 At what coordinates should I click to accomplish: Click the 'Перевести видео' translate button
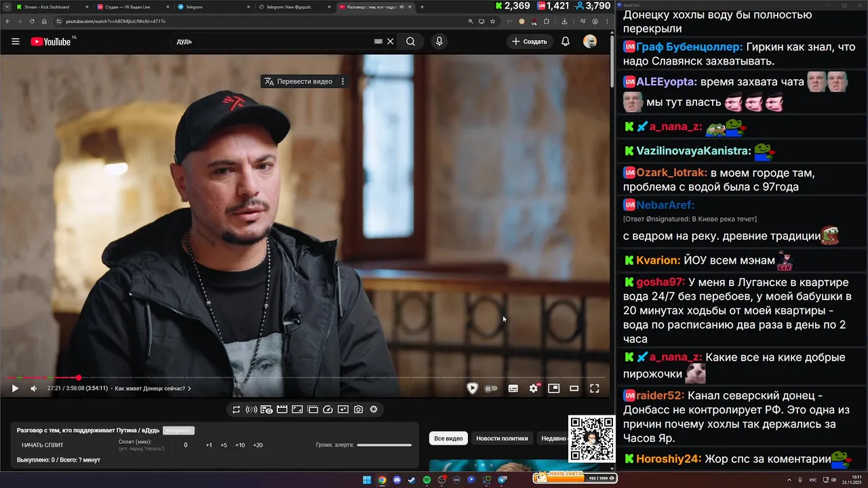click(299, 81)
